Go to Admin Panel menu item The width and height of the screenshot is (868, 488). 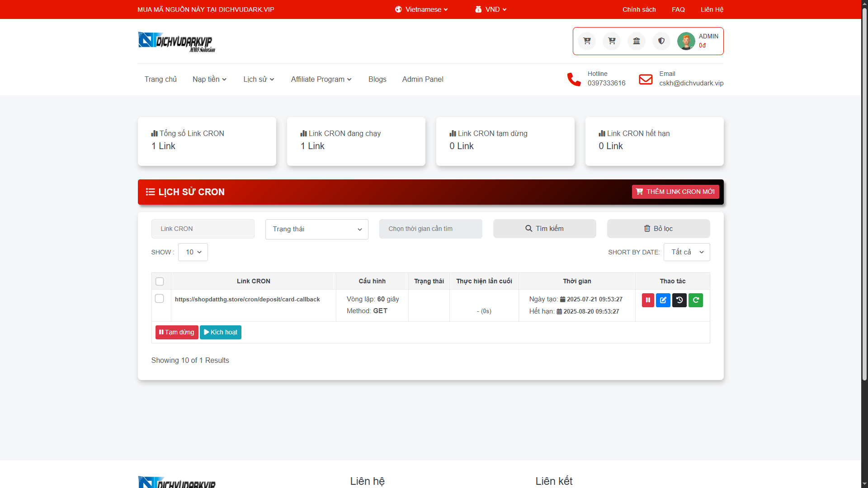click(422, 79)
